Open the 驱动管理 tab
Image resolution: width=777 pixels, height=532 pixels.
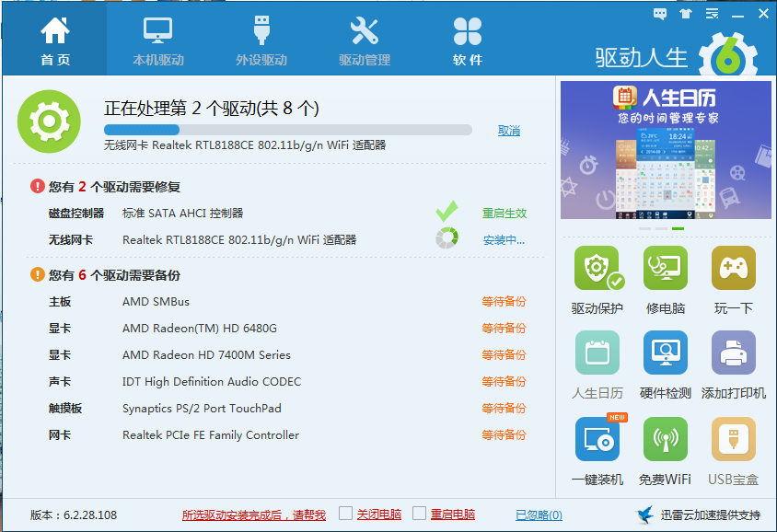pyautogui.click(x=365, y=40)
